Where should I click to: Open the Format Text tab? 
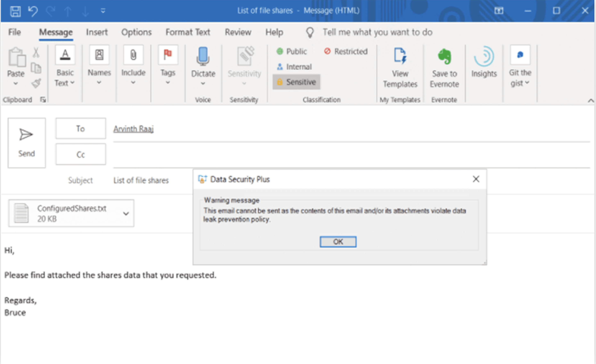[188, 32]
